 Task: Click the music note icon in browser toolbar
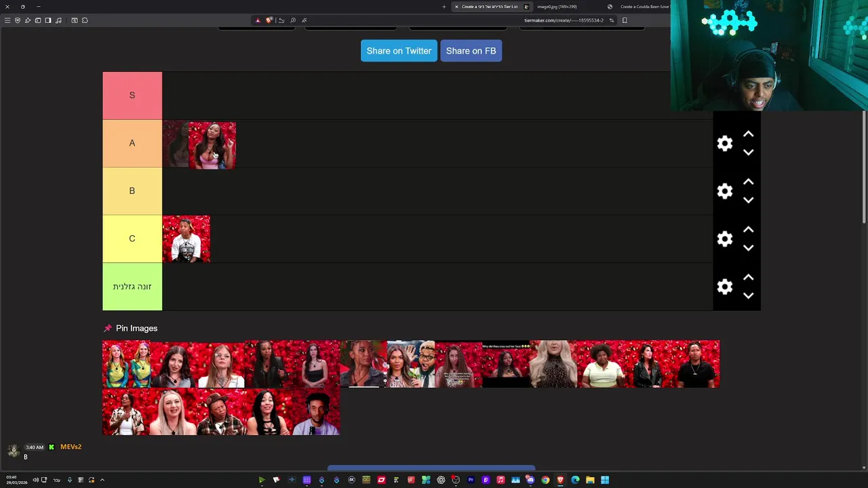click(58, 20)
